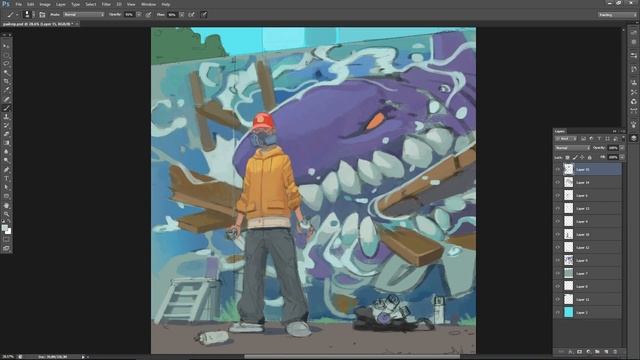
Task: Toggle pressure for size in the options bar
Action: click(x=204, y=15)
